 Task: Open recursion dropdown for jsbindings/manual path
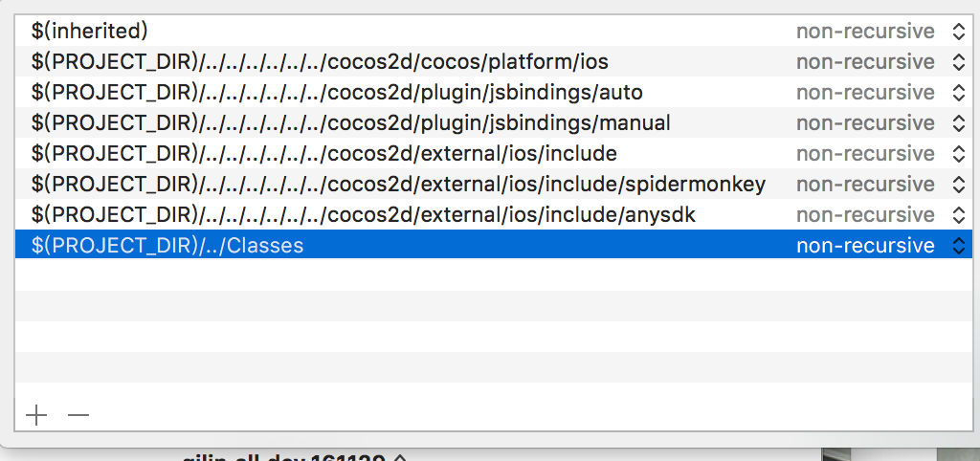pyautogui.click(x=958, y=123)
